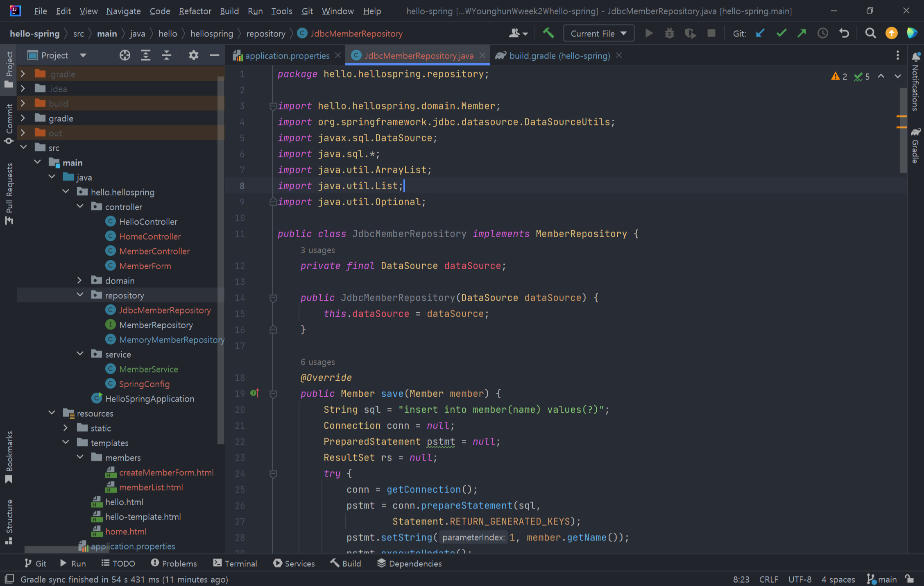The height and width of the screenshot is (586, 924).
Task: Click the main git branch widget
Action: (x=882, y=579)
